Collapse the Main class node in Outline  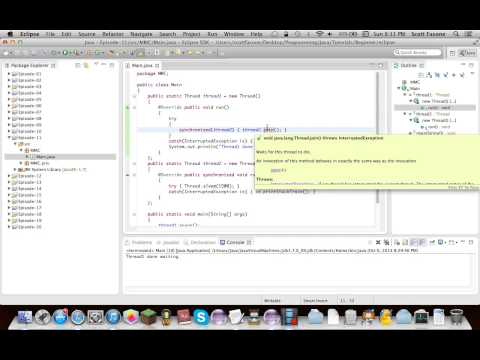(399, 88)
